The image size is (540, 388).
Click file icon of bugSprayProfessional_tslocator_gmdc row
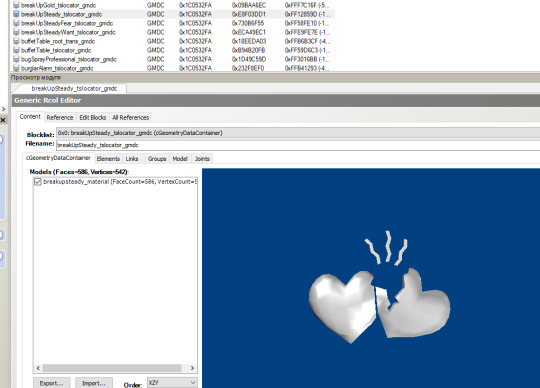pyautogui.click(x=16, y=59)
